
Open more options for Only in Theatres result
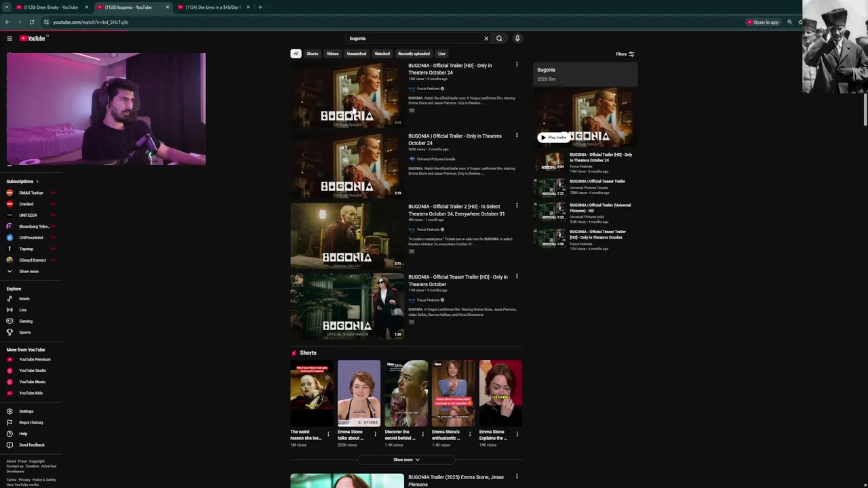pos(517,136)
